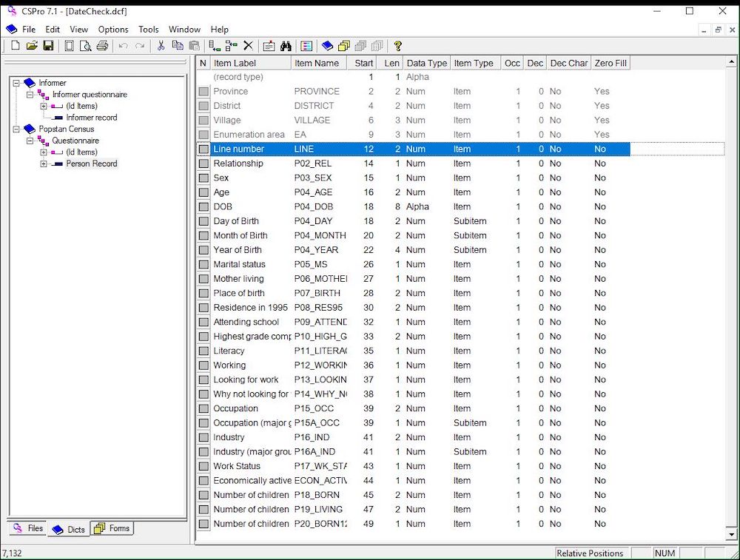Click the grid's scroll up arrow

point(732,62)
